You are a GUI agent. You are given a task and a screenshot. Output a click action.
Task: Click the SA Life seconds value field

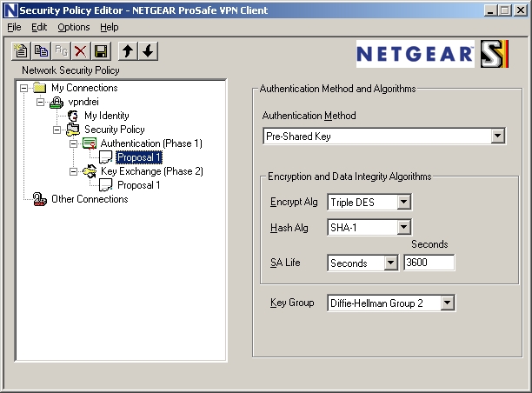[x=429, y=263]
